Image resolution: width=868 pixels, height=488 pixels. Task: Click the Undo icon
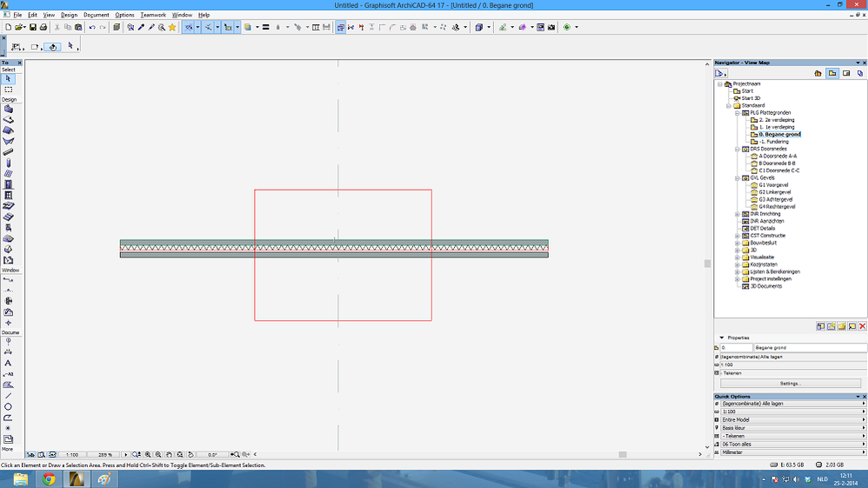(92, 27)
